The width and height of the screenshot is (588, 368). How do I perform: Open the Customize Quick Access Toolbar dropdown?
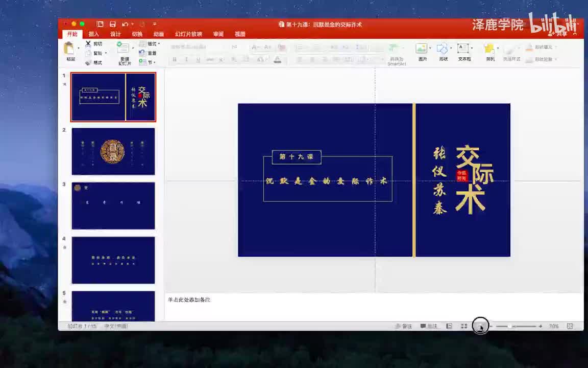[x=155, y=24]
